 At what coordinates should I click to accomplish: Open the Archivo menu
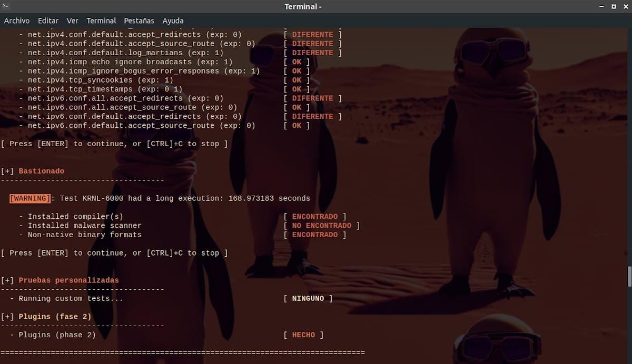(17, 21)
